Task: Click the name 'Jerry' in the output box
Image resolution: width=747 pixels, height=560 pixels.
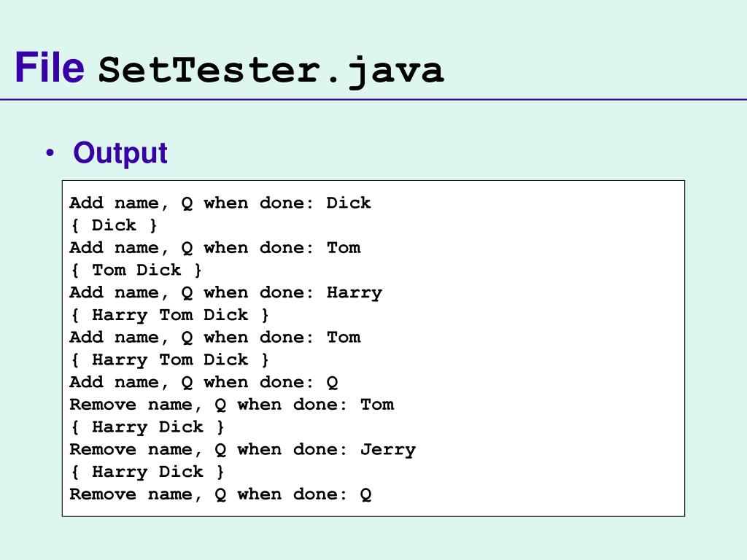Action: [x=388, y=450]
